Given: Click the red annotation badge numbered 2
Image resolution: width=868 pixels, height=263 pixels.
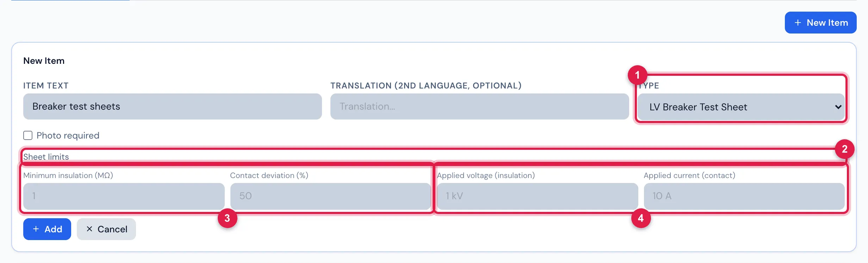Looking at the screenshot, I should [844, 149].
